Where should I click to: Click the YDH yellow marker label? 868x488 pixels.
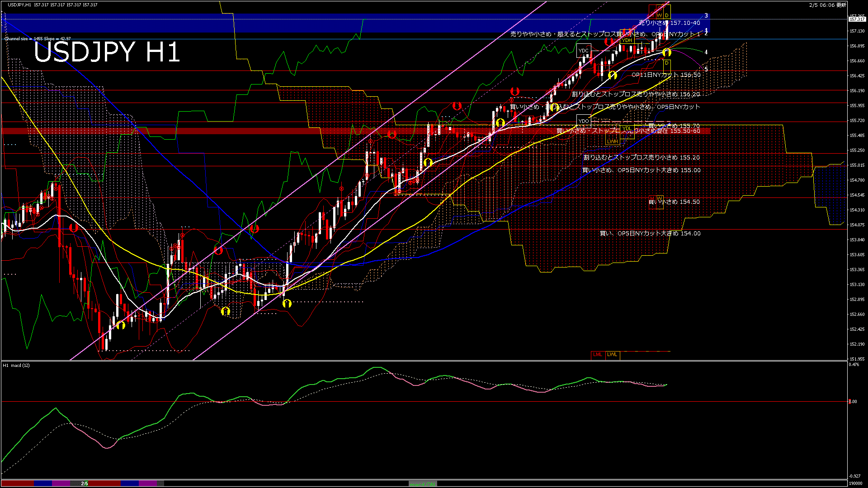pos(627,41)
